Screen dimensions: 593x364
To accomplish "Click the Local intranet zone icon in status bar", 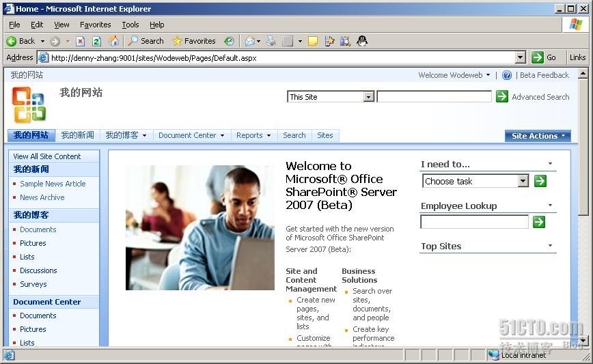I will [493, 355].
